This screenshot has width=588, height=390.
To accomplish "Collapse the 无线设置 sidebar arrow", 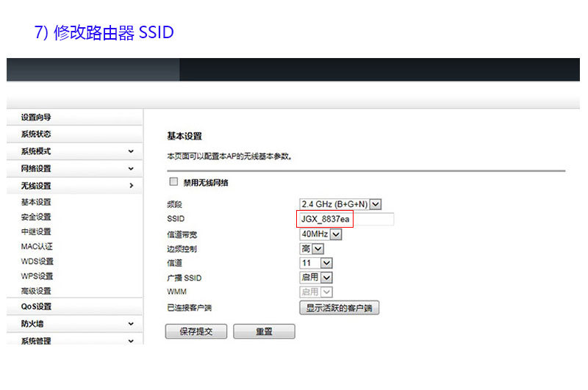I will click(131, 187).
